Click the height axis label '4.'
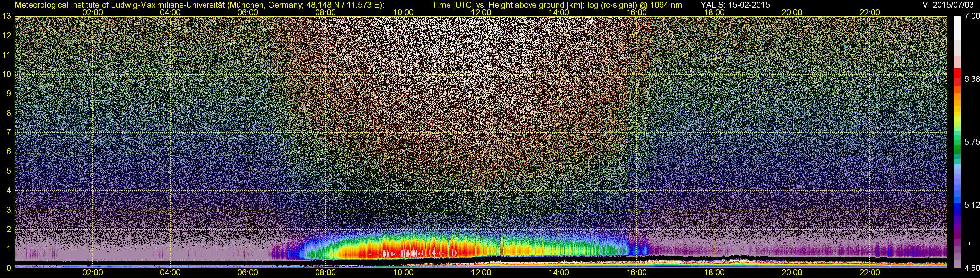980x278 pixels. click(x=9, y=190)
